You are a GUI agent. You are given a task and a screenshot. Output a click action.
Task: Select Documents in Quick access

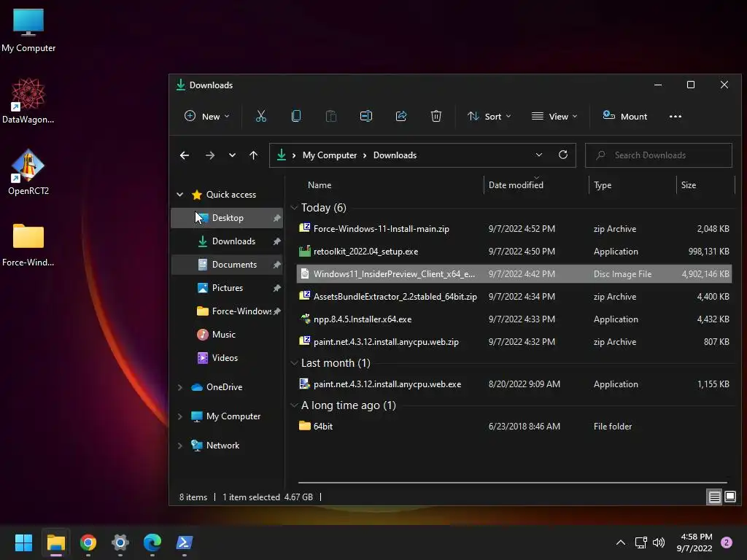tap(227, 265)
